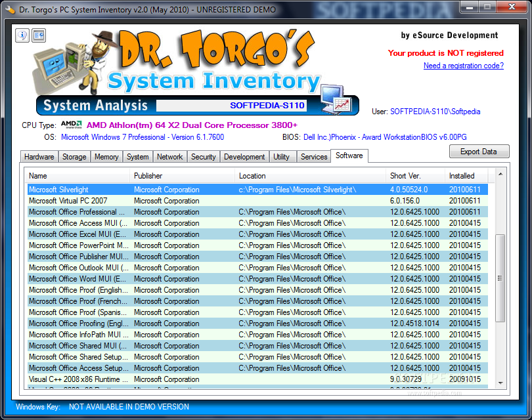
Task: Click the SOFTPEDIA-S110 computer name field
Action: (231, 106)
